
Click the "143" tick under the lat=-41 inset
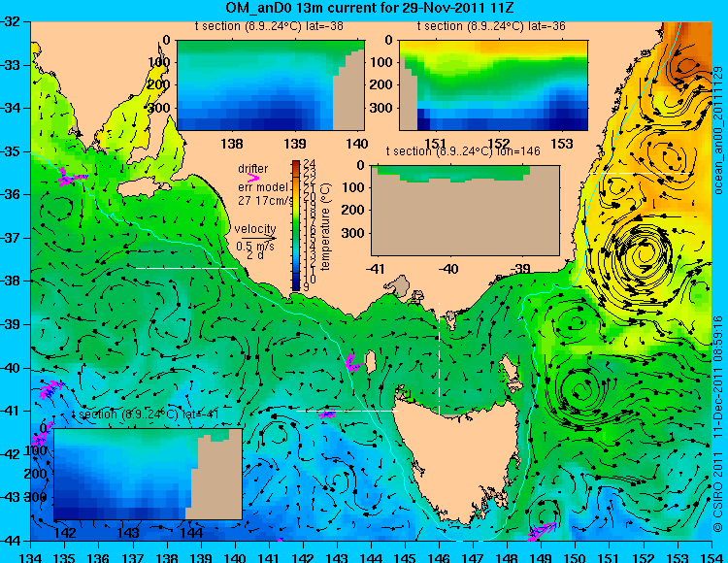coord(128,532)
